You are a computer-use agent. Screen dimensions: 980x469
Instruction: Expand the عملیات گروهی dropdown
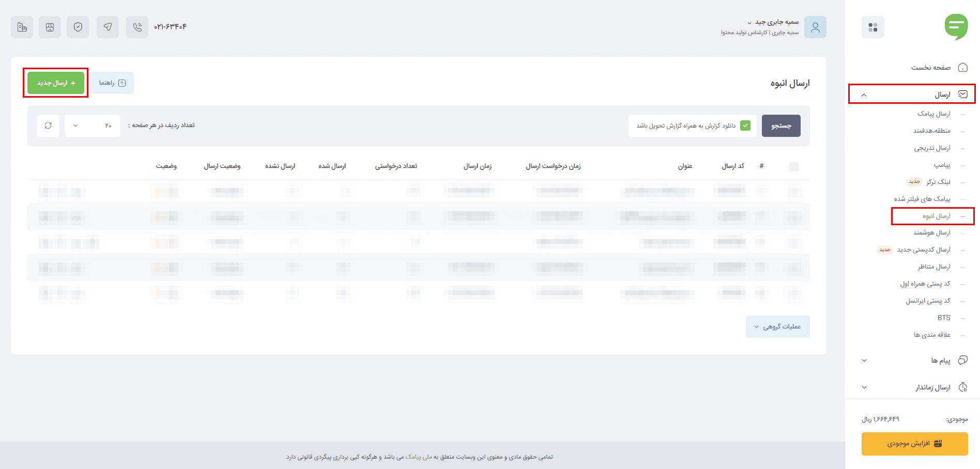click(777, 326)
